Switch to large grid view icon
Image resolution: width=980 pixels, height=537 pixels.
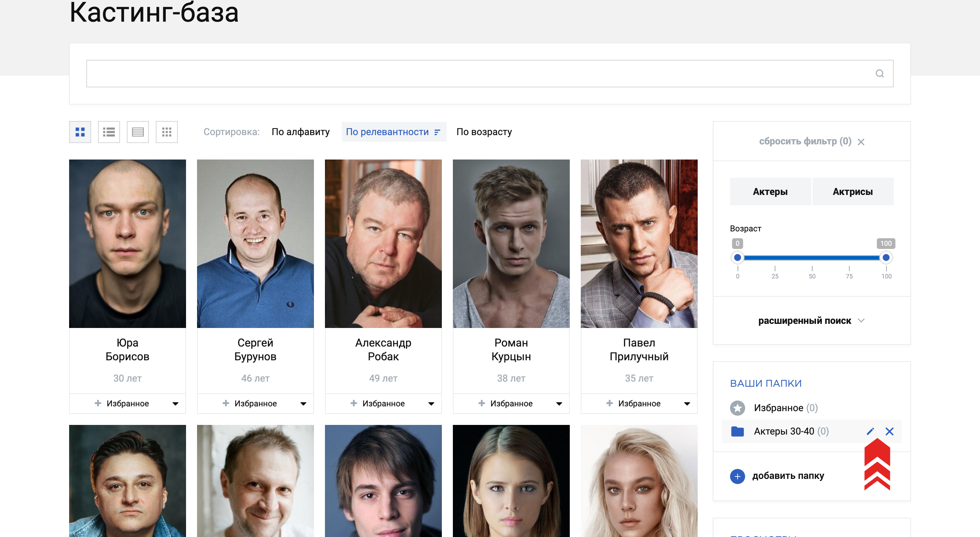80,132
